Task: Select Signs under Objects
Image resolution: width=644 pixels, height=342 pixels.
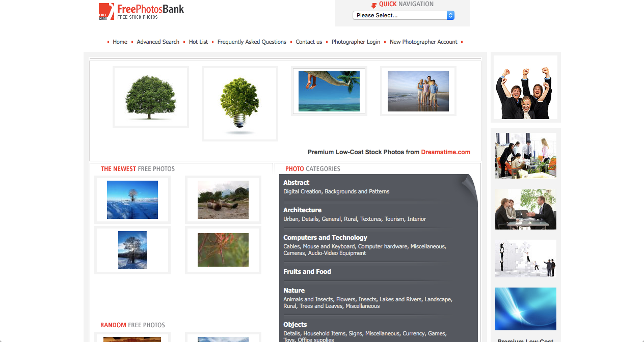Action: (x=355, y=333)
